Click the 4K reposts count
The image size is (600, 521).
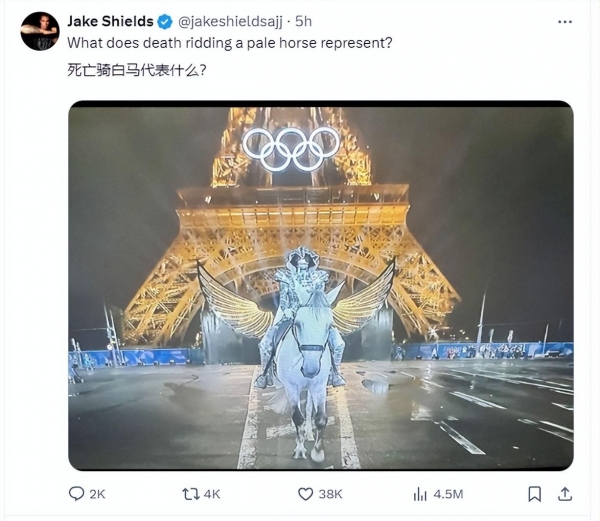[x=212, y=494]
